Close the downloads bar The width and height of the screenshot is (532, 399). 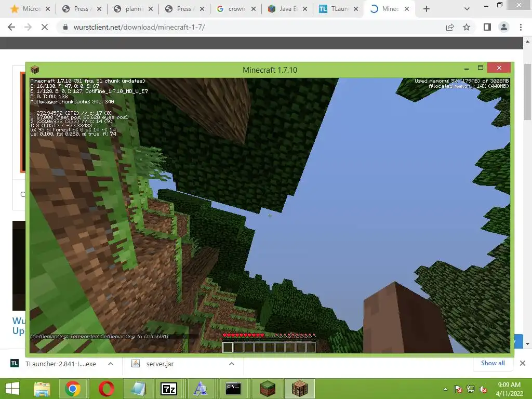point(523,363)
